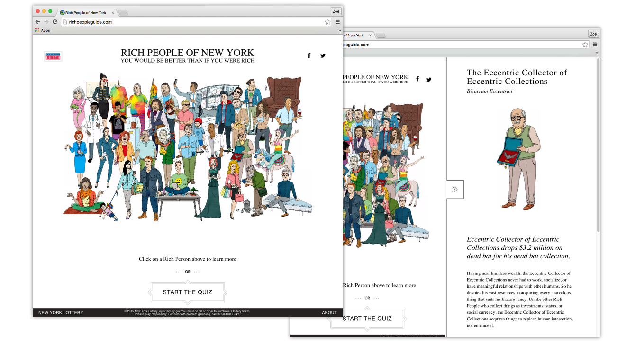Bookmark page with star in front window
The image size is (635, 364).
(x=327, y=22)
